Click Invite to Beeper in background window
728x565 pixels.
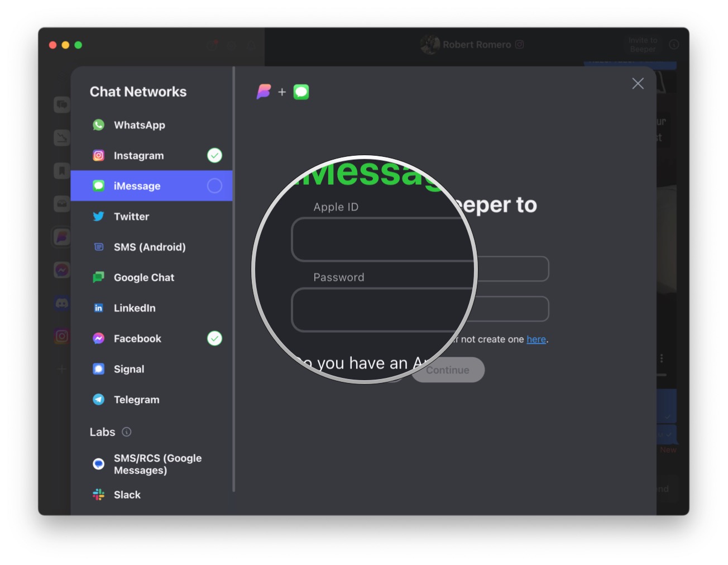643,45
